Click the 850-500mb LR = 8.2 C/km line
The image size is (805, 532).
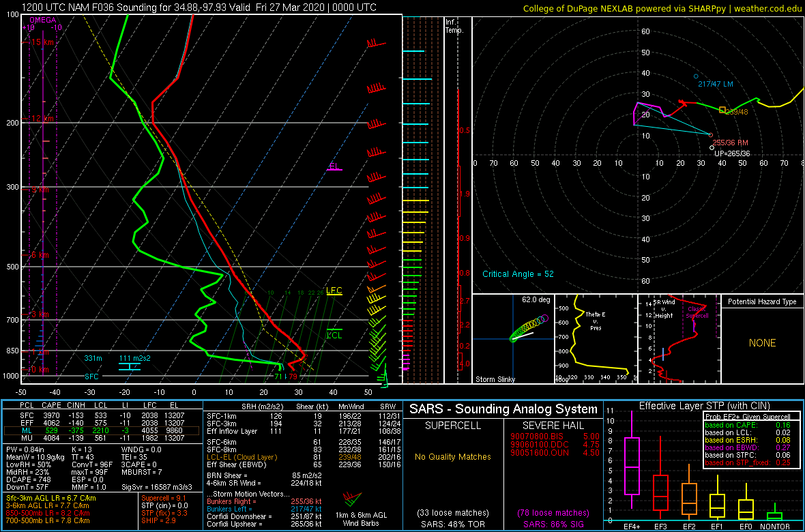click(47, 513)
